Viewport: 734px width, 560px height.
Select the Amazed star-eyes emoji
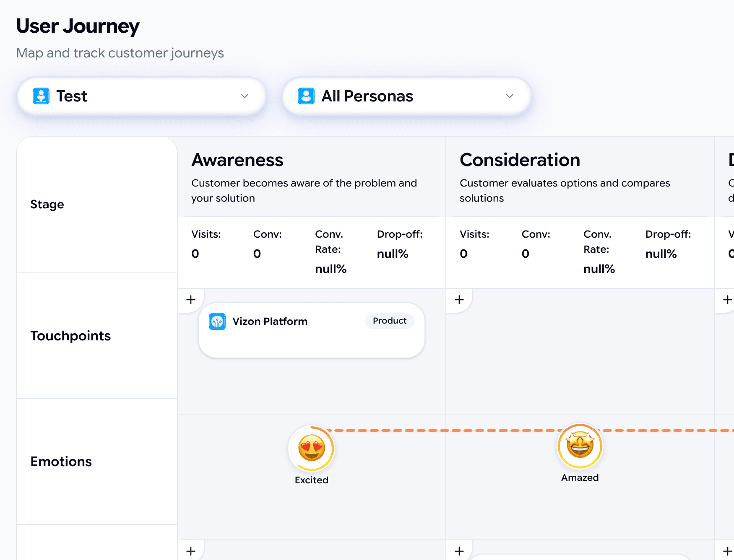pos(580,446)
